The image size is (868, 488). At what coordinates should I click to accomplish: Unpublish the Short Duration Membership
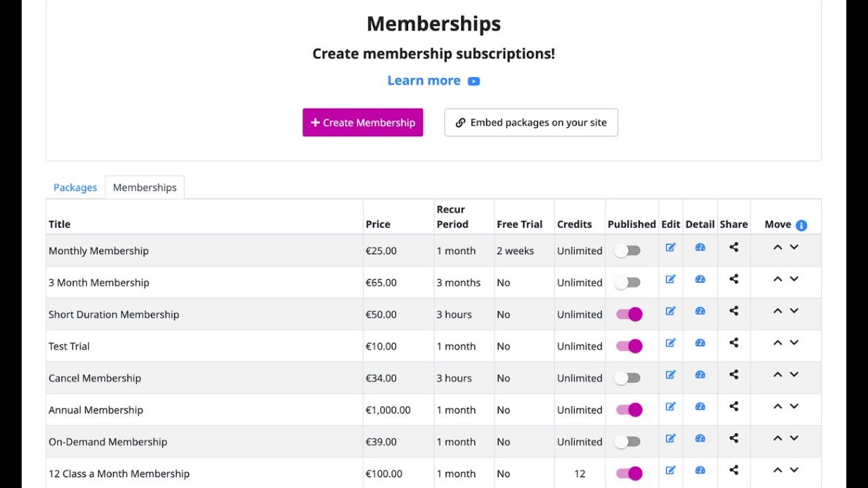coord(629,314)
